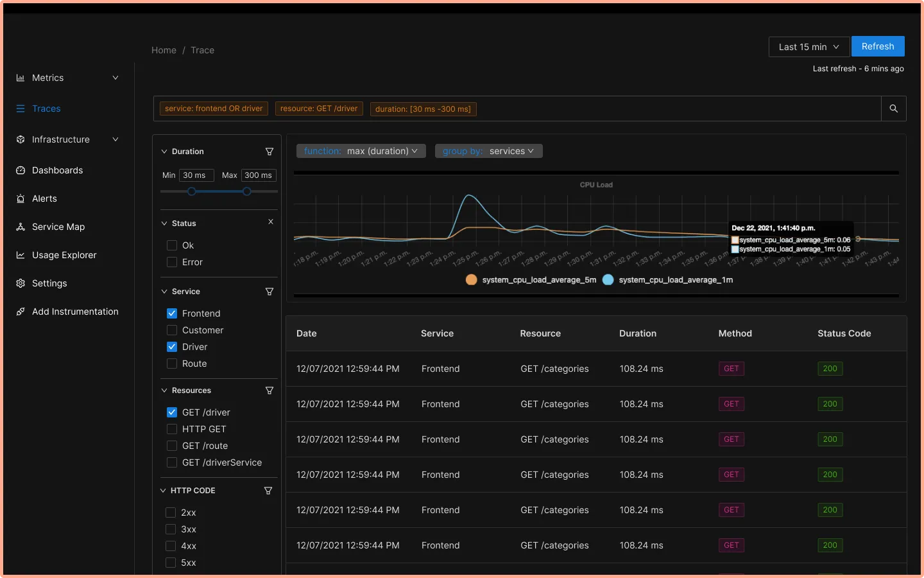924x578 pixels.
Task: Open Traces in the sidebar menu
Action: click(x=46, y=109)
